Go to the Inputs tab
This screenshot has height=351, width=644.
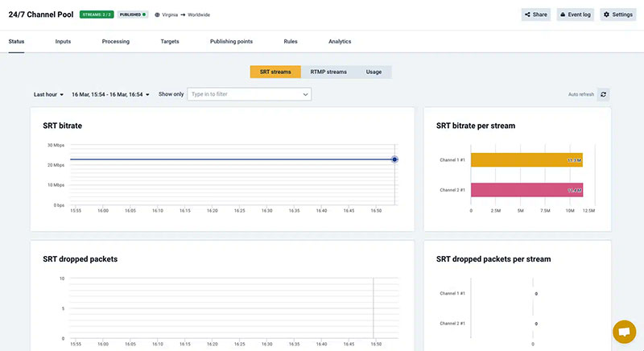[x=63, y=41]
